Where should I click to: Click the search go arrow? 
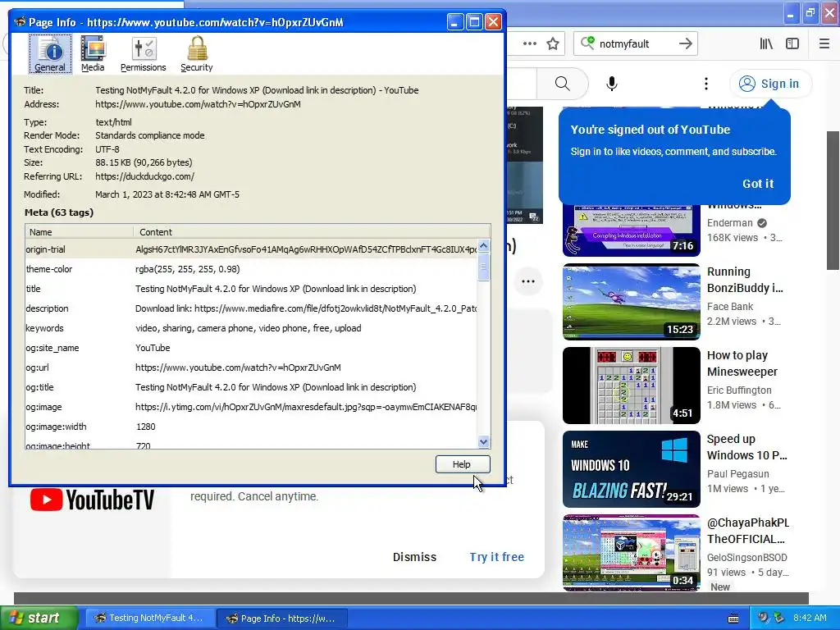[686, 43]
